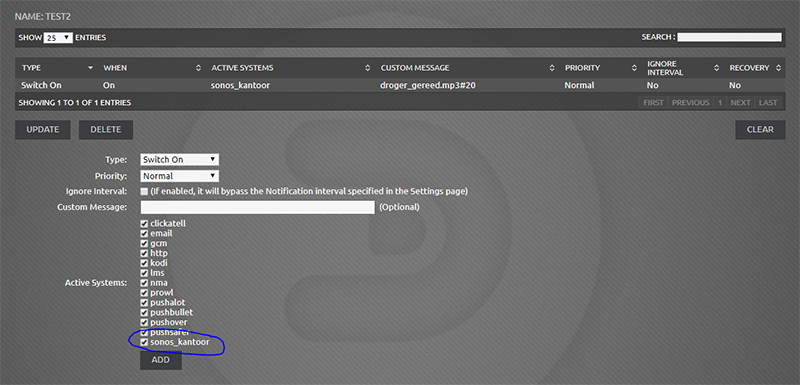Image resolution: width=800 pixels, height=385 pixels.
Task: Toggle the prowl checkbox
Action: [x=144, y=293]
